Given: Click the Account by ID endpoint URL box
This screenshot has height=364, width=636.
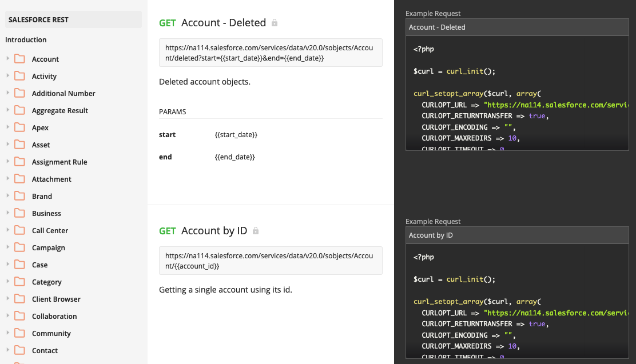Looking at the screenshot, I should tap(271, 261).
